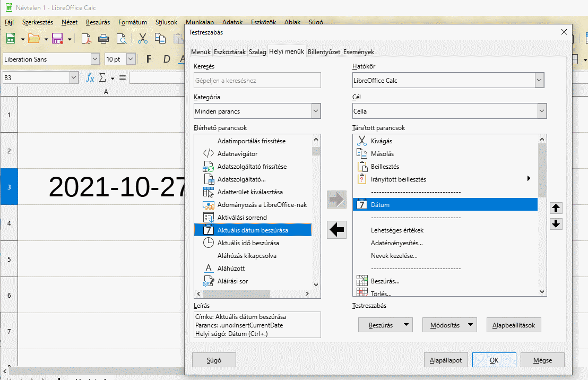
Task: Click the Print icon in toolbar
Action: pos(103,39)
